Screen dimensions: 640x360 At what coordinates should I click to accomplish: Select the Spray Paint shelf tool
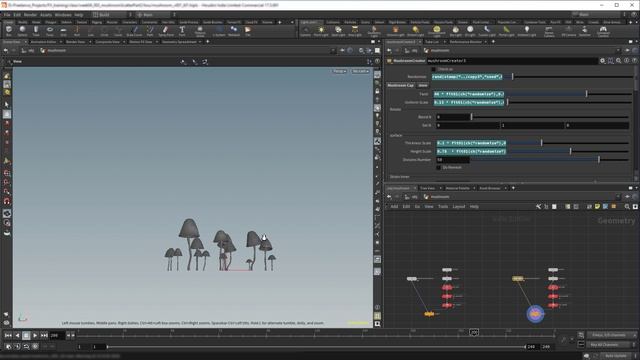pyautogui.click(x=166, y=31)
